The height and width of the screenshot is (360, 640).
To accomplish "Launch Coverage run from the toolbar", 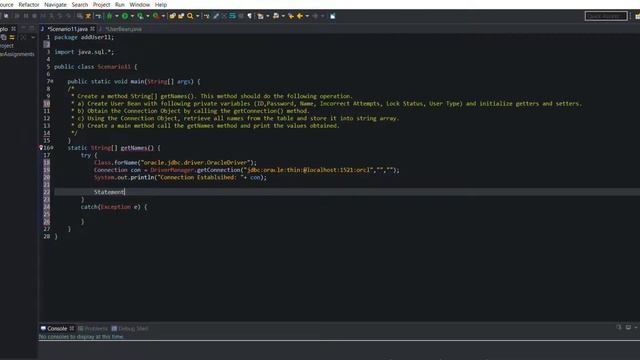I will (140, 16).
